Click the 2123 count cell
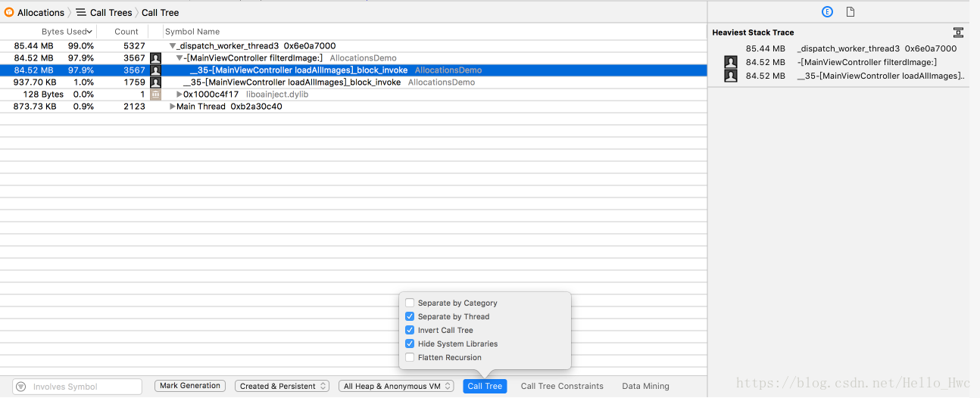The height and width of the screenshot is (398, 980). [x=134, y=107]
